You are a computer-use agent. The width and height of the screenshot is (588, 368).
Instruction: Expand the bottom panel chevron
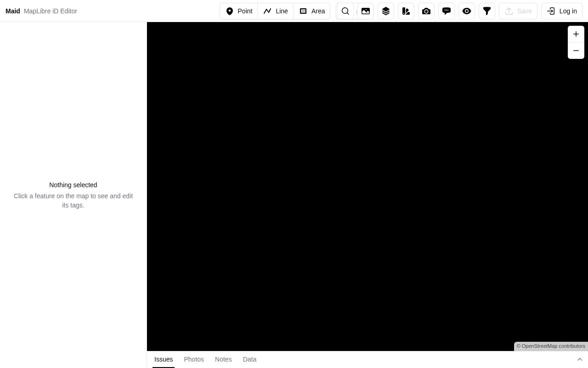[x=580, y=359]
